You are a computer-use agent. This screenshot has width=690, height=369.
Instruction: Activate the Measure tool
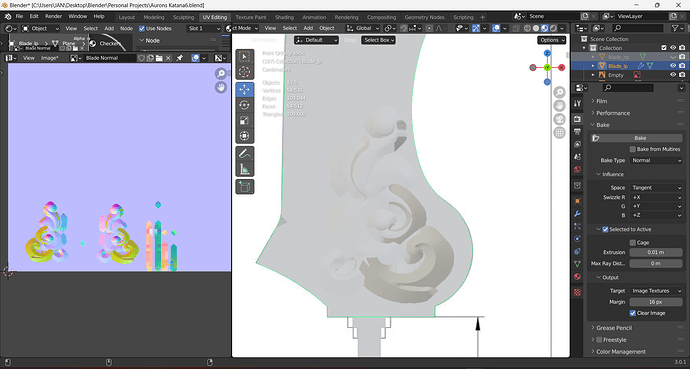pos(245,168)
